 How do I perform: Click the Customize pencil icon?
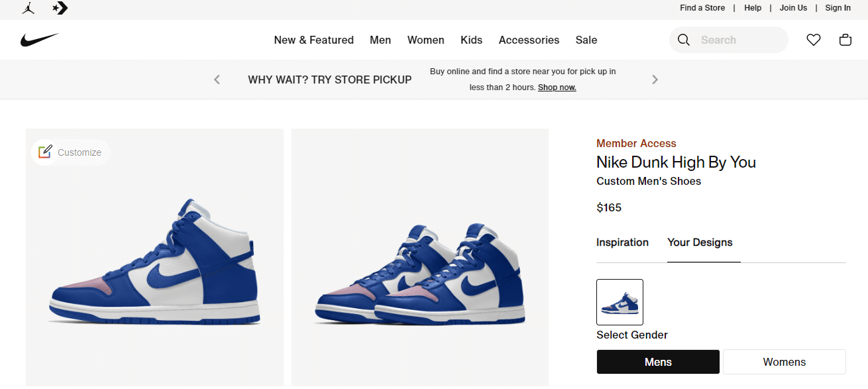[44, 152]
